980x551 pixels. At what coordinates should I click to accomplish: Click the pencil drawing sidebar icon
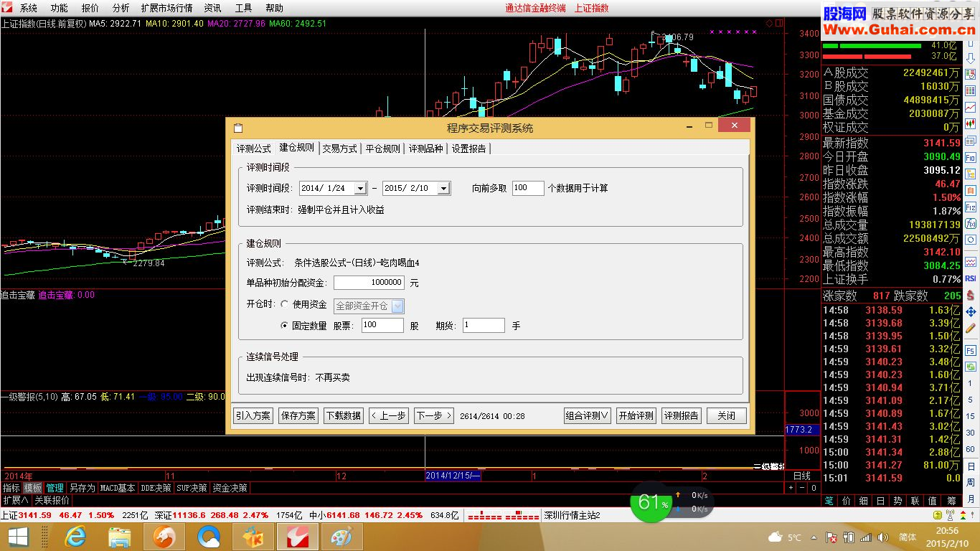pos(971,329)
